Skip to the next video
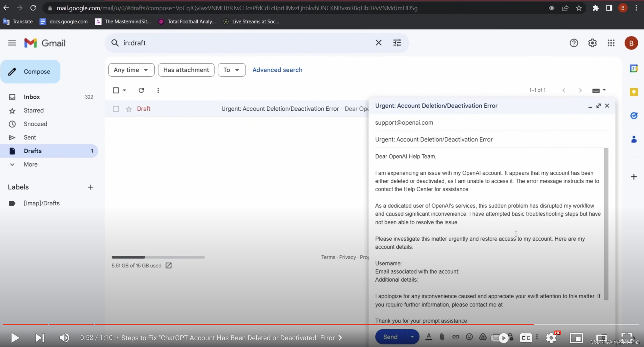Viewport: 644px width, 347px height. click(40, 338)
